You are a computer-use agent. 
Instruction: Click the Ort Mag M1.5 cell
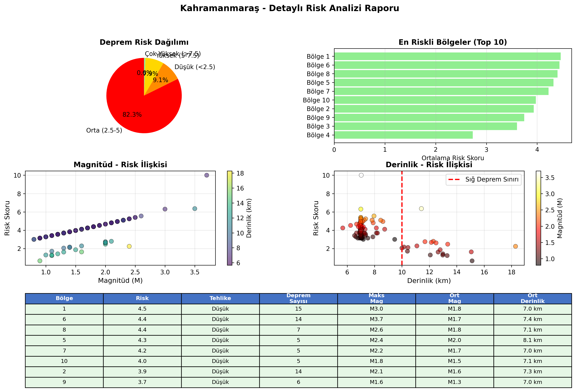[455, 361]
